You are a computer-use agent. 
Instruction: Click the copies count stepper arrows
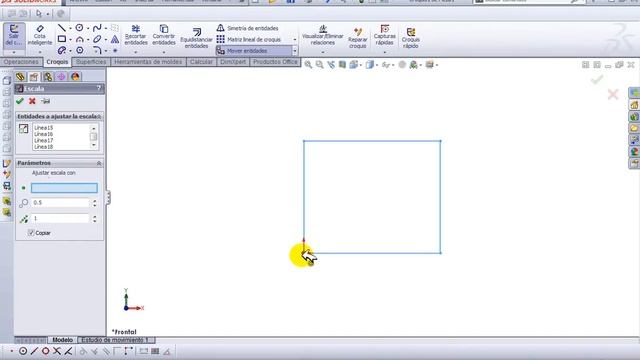95,218
